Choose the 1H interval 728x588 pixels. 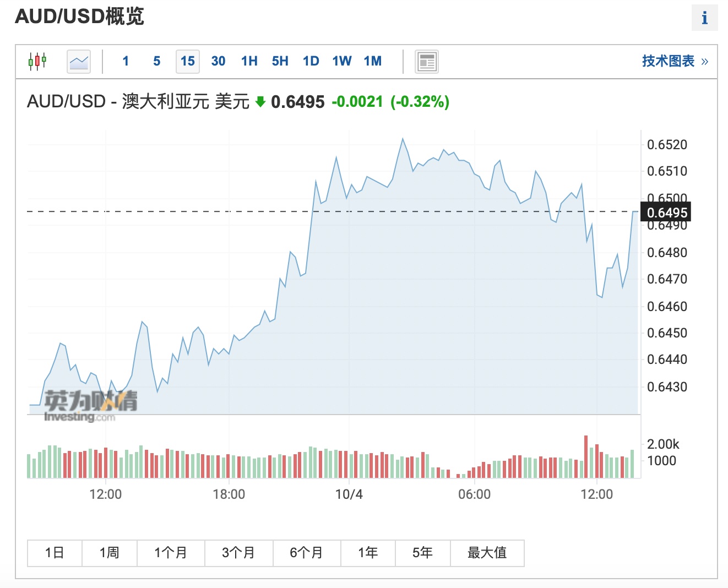pyautogui.click(x=249, y=61)
